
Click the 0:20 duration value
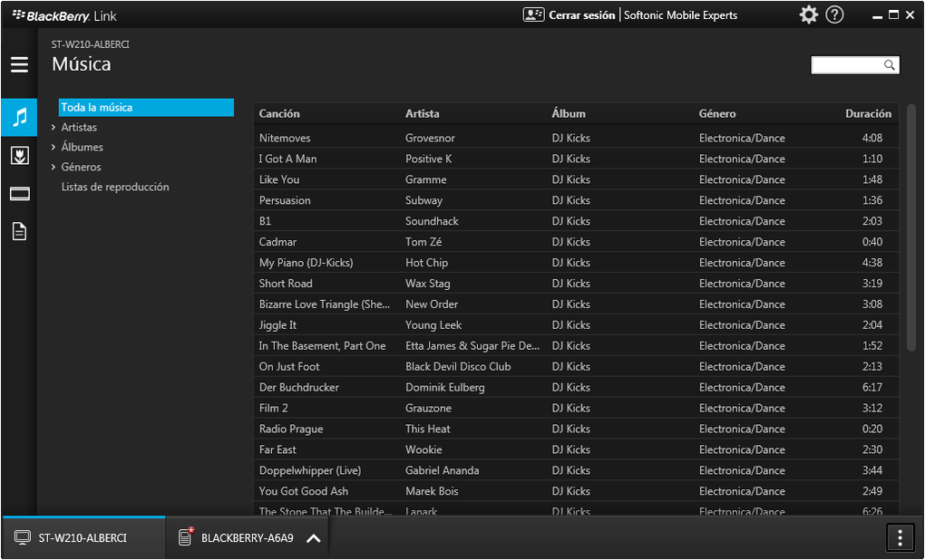tap(871, 429)
